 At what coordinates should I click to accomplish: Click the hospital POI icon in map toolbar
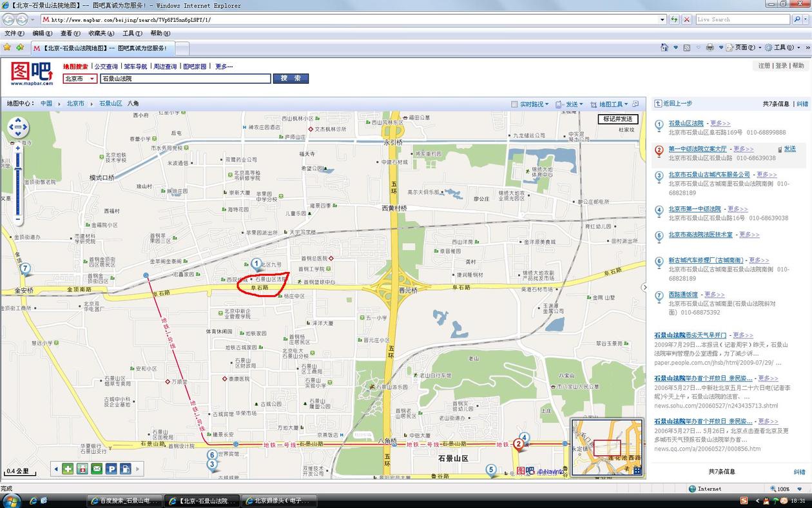[x=68, y=469]
